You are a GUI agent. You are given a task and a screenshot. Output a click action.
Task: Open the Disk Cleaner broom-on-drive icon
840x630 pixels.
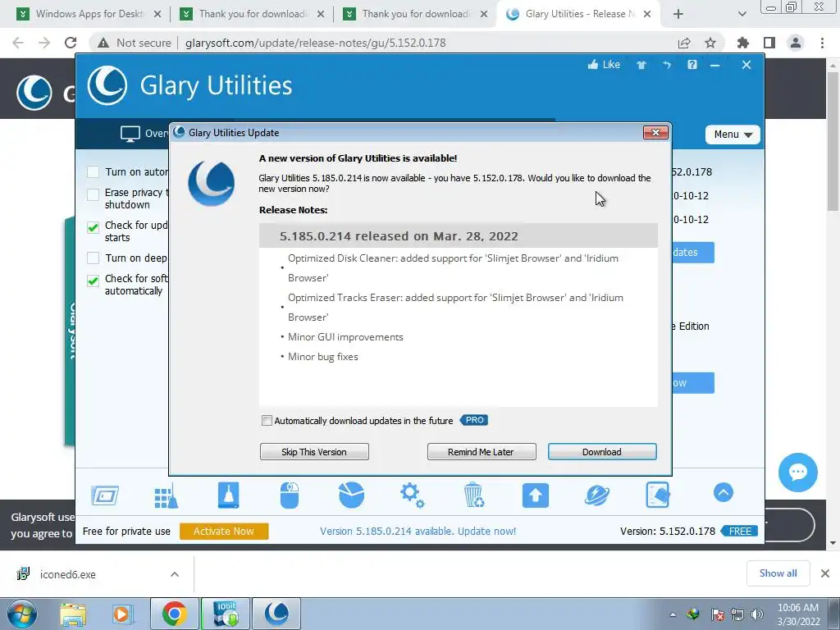pos(228,495)
